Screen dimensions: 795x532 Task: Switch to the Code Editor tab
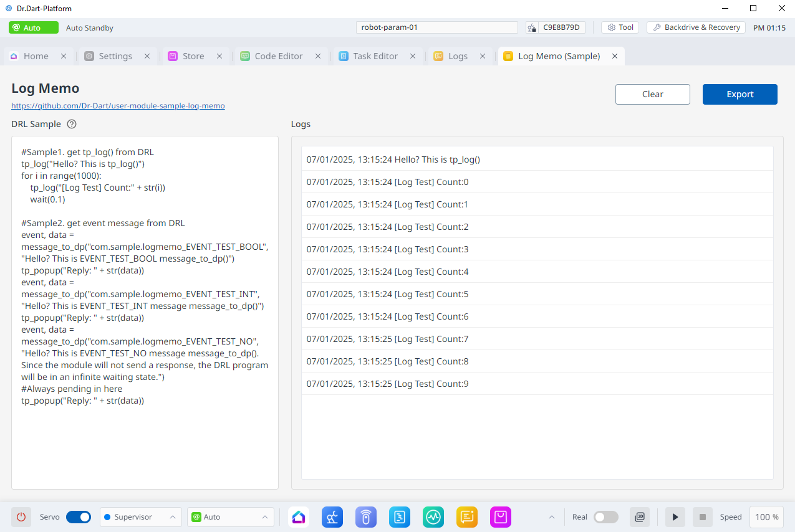278,56
